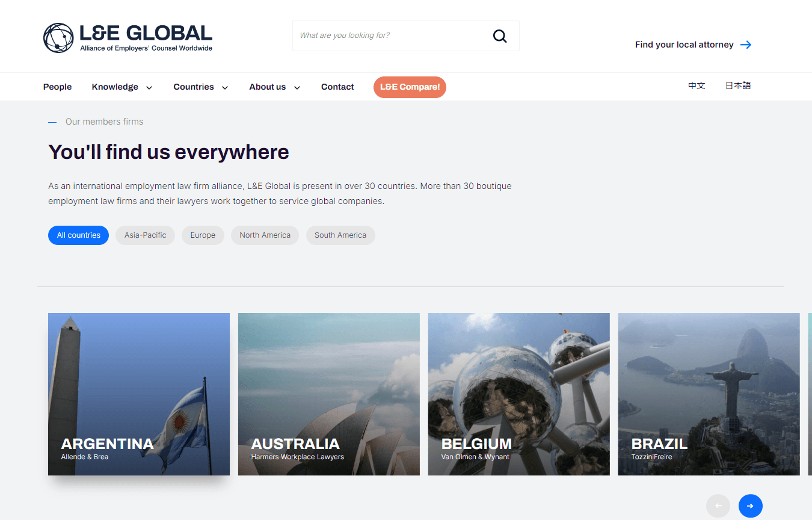
Task: Expand the Countries dropdown chevron
Action: pos(225,87)
